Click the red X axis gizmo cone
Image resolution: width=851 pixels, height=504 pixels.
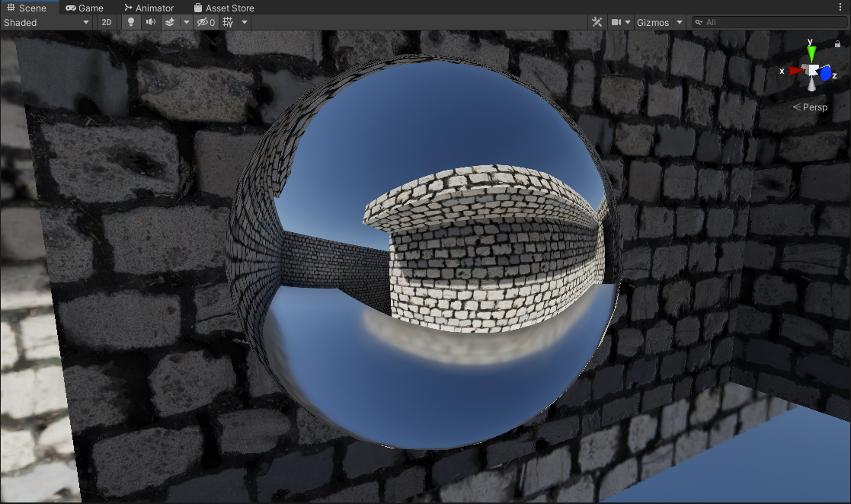click(x=795, y=71)
